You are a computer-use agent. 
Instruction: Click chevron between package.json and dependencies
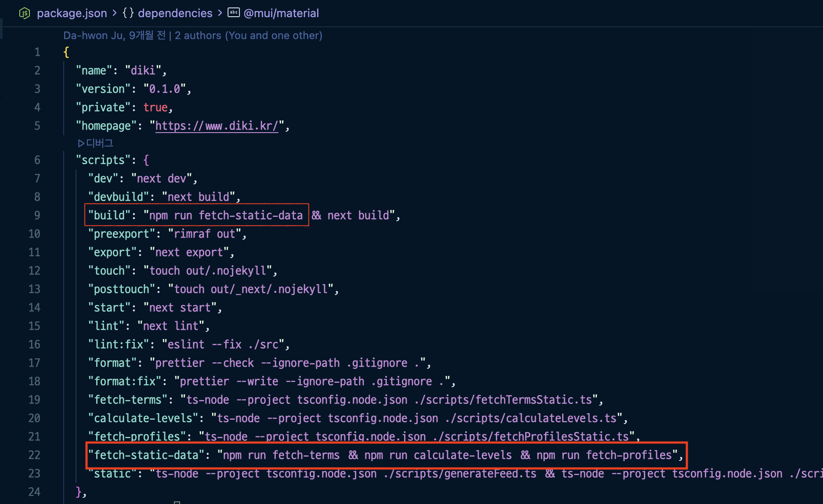(x=115, y=13)
